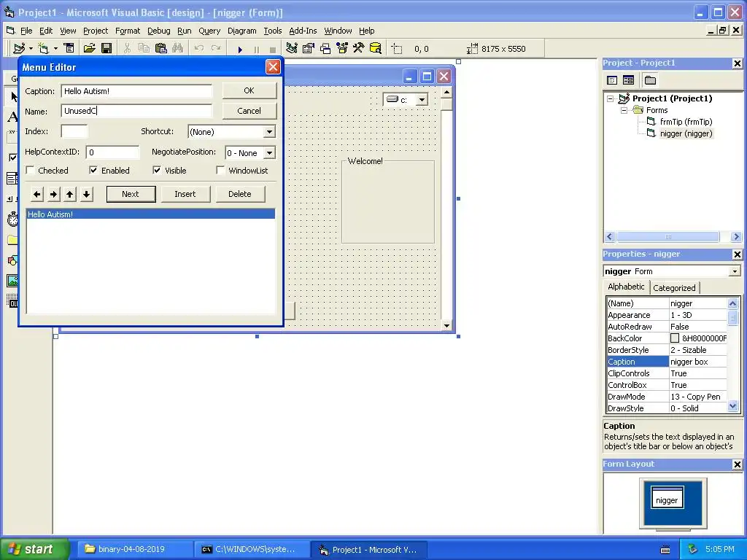This screenshot has height=560, width=747.
Task: Open the NegotiatePosition dropdown
Action: (269, 153)
